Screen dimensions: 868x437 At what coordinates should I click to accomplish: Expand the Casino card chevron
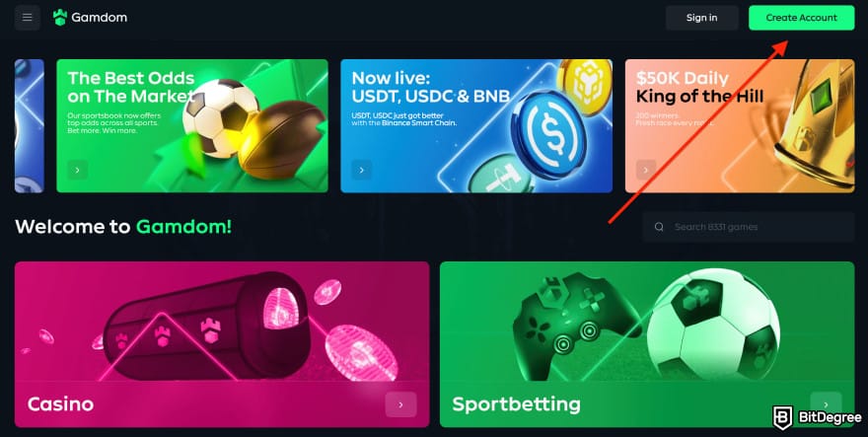pyautogui.click(x=400, y=404)
